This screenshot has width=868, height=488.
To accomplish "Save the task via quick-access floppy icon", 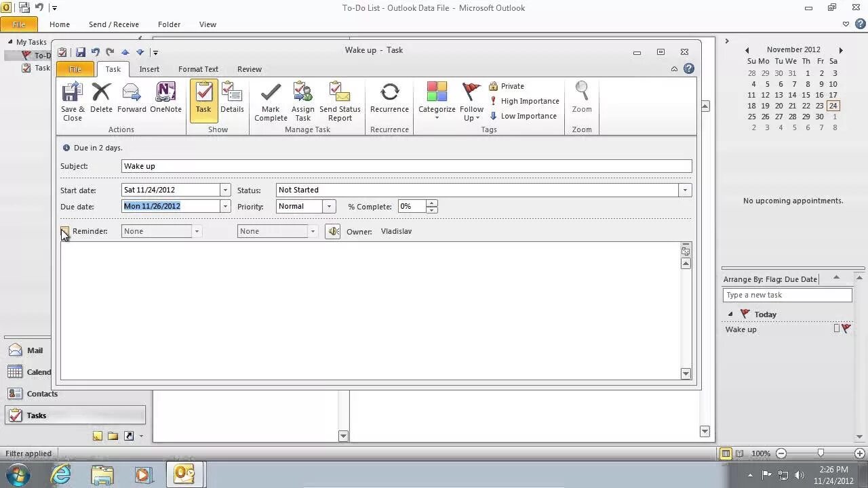I will (x=80, y=52).
